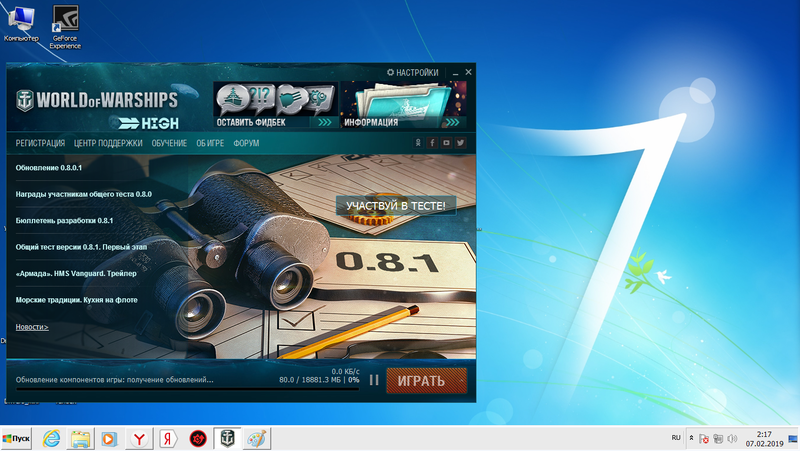Image resolution: width=800 pixels, height=451 pixels.
Task: Open the РЕГИСТРАЦИЯ menu item
Action: (x=40, y=143)
